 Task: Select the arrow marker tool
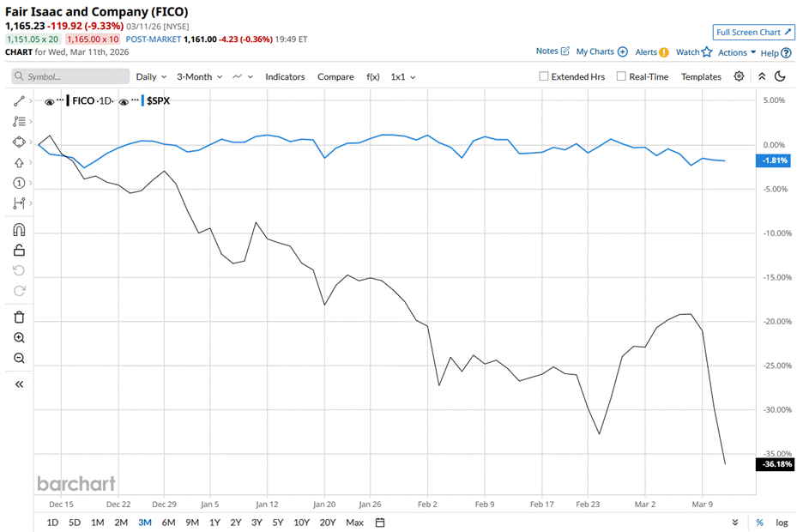(x=19, y=162)
